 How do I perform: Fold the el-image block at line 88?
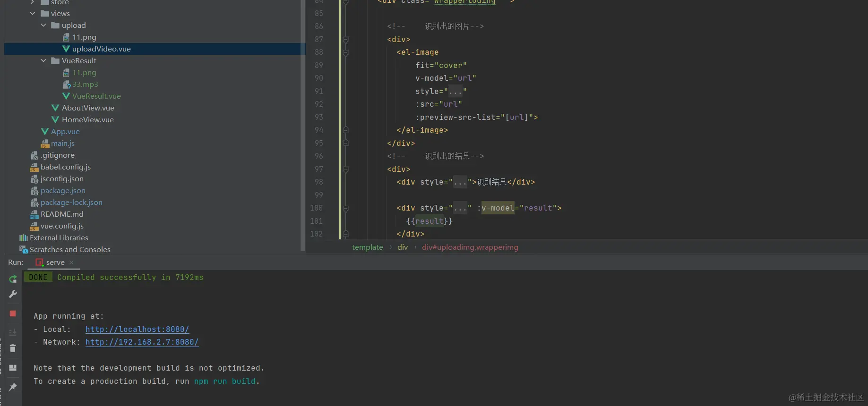pyautogui.click(x=346, y=52)
